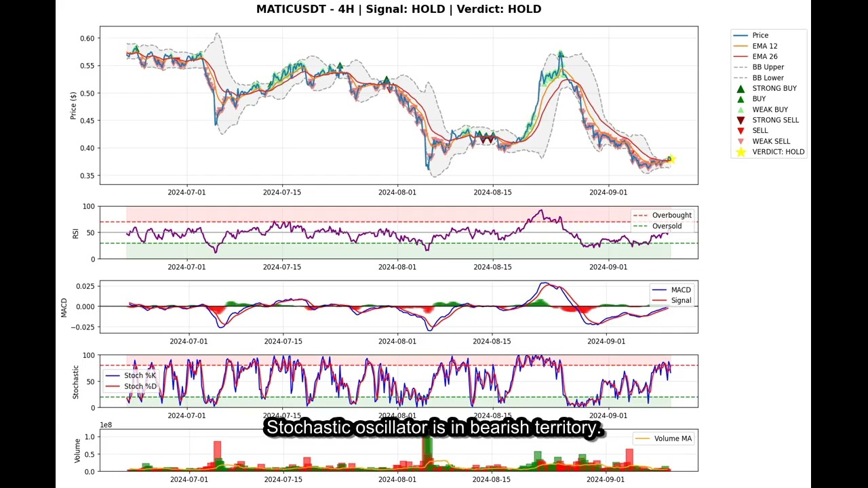The height and width of the screenshot is (488, 868).
Task: Click the 2024-07-01 date under price chart
Action: 186,192
